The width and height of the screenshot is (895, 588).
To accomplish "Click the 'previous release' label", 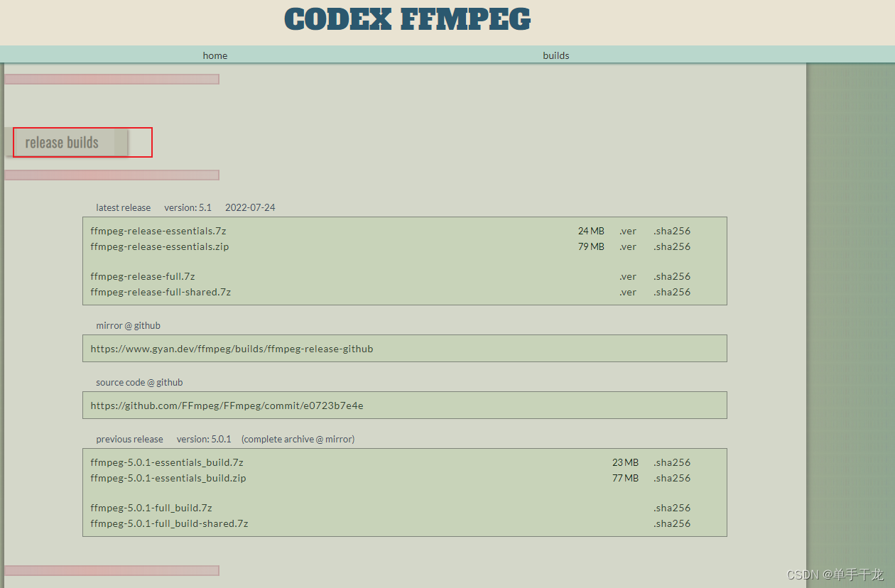I will click(129, 439).
